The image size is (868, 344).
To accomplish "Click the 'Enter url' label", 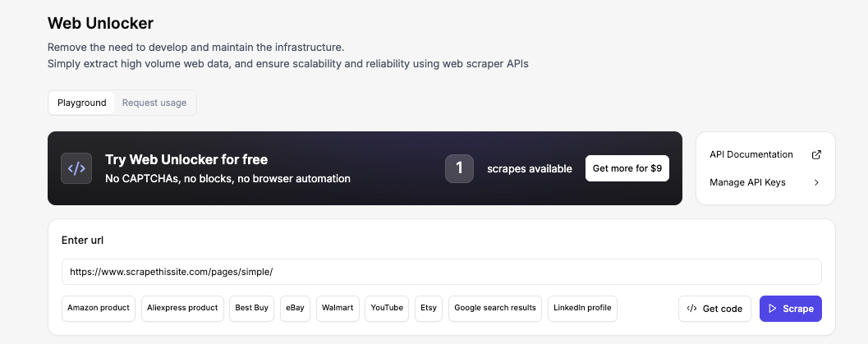I will tap(82, 241).
